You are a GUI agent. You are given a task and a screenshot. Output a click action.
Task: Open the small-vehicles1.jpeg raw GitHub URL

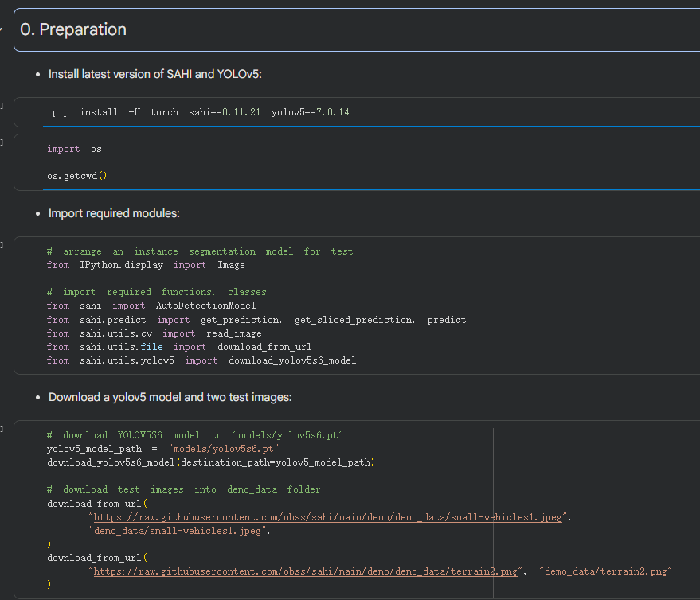[x=327, y=517]
